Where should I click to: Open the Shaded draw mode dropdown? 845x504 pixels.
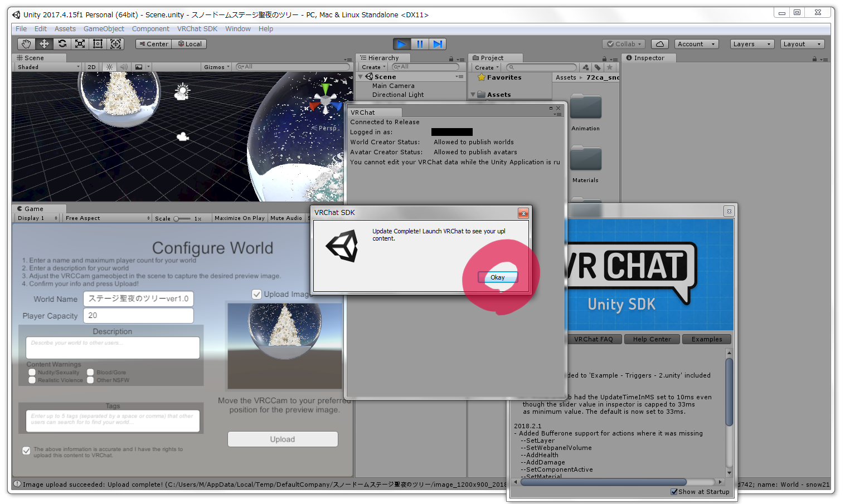(x=48, y=67)
